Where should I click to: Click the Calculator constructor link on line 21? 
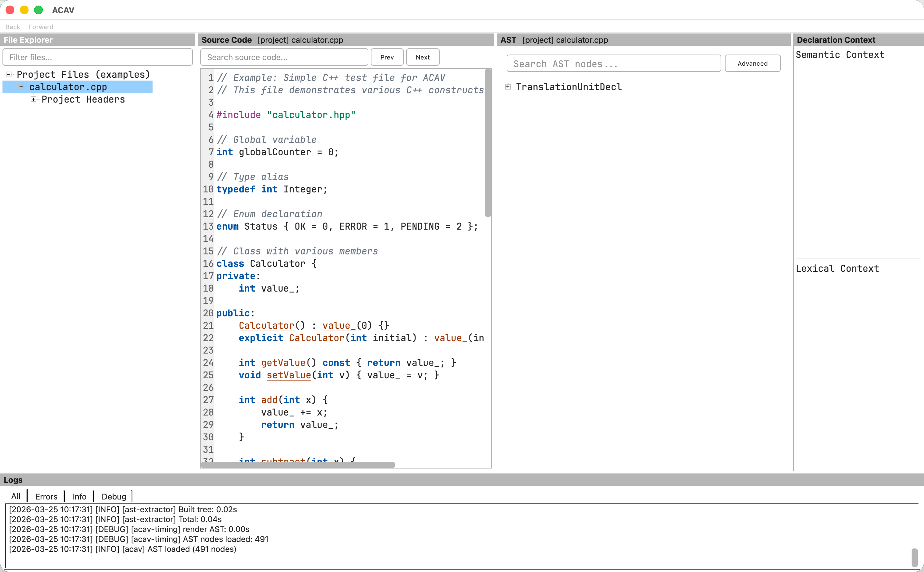(266, 325)
